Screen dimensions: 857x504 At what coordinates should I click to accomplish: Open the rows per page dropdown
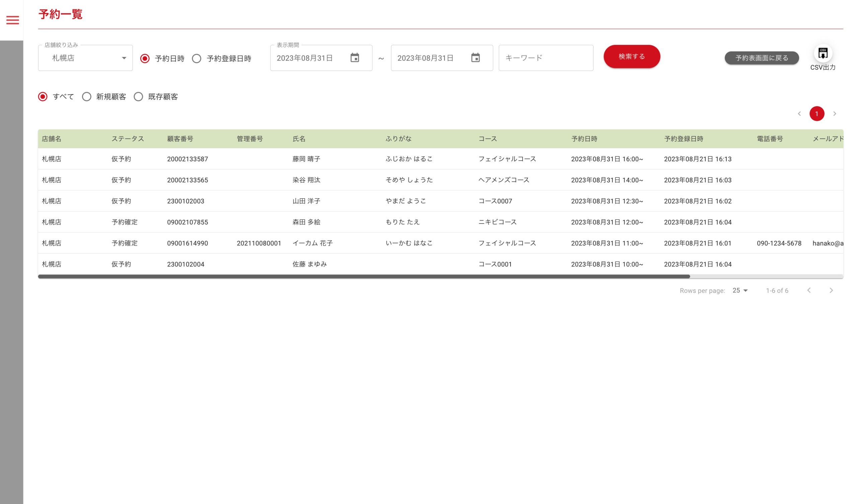tap(740, 290)
